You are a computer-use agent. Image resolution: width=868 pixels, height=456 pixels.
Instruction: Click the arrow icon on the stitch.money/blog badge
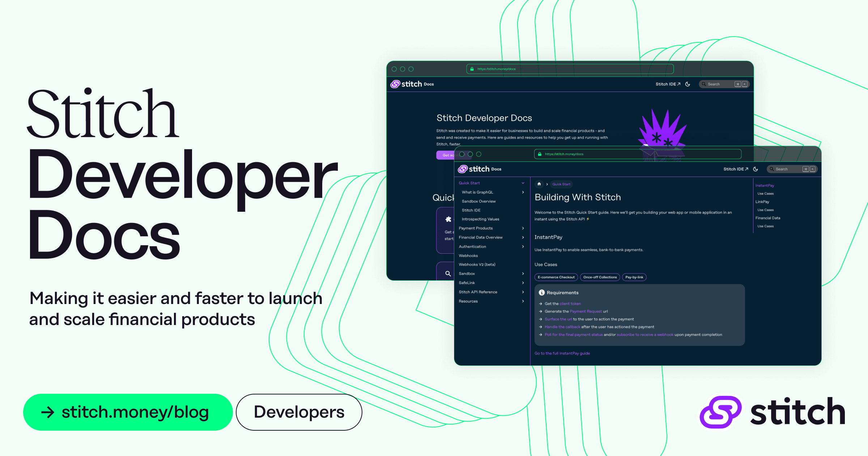point(48,412)
